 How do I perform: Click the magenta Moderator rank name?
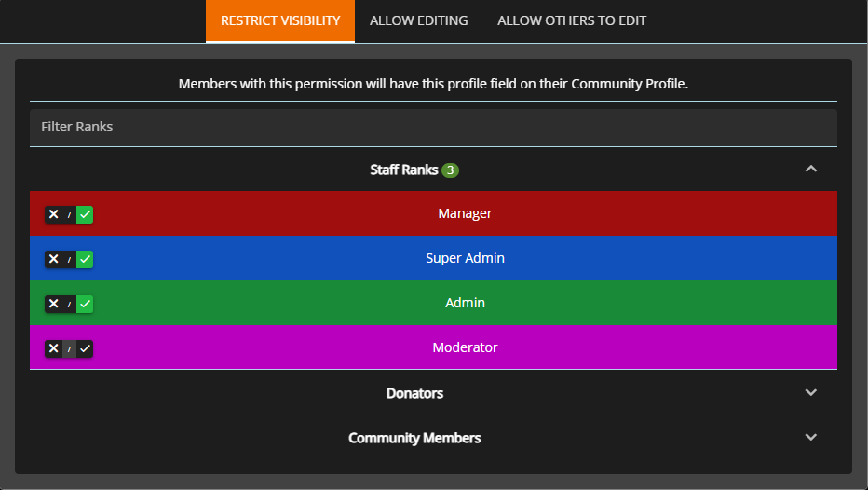(x=465, y=347)
